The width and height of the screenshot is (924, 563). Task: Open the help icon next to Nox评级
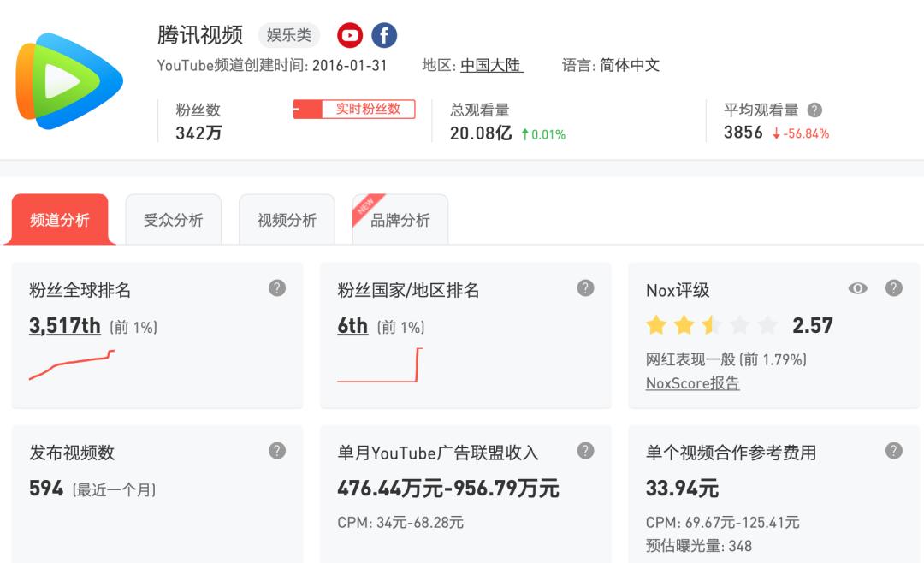pos(895,288)
